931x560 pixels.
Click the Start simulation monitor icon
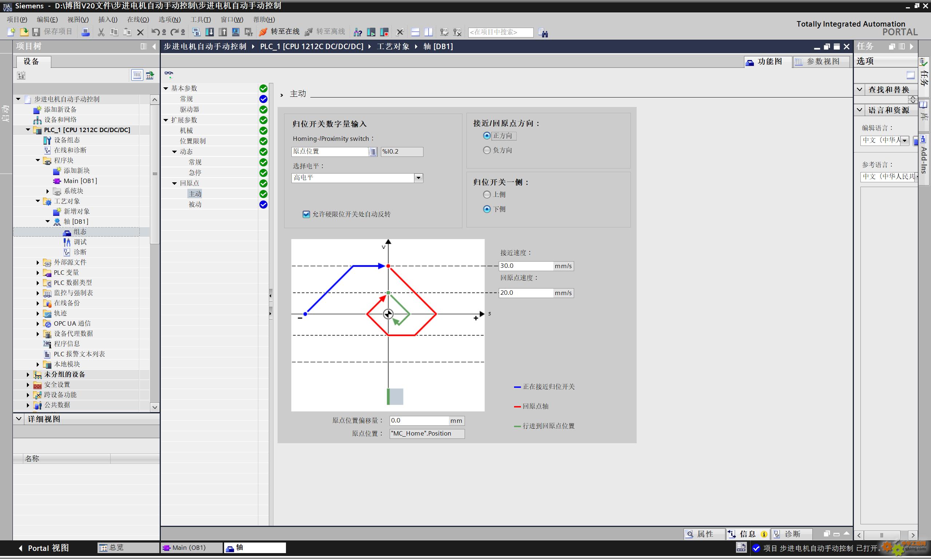coord(236,32)
